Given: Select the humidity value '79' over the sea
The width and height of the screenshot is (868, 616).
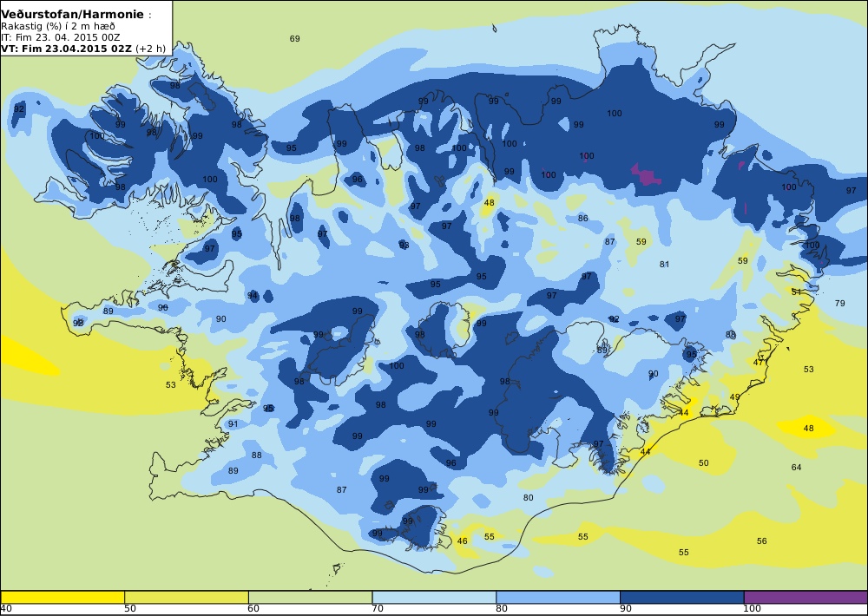Looking at the screenshot, I should coord(839,304).
